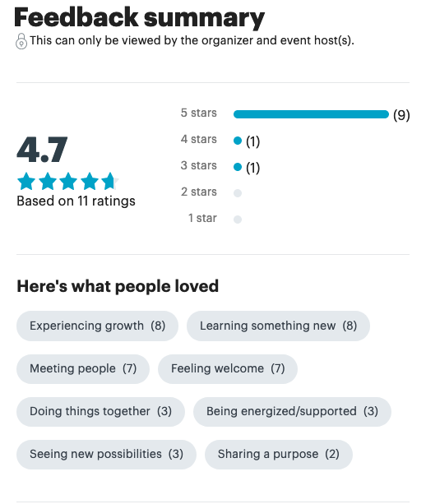
Task: Select the Experiencing growth tag
Action: point(97,326)
